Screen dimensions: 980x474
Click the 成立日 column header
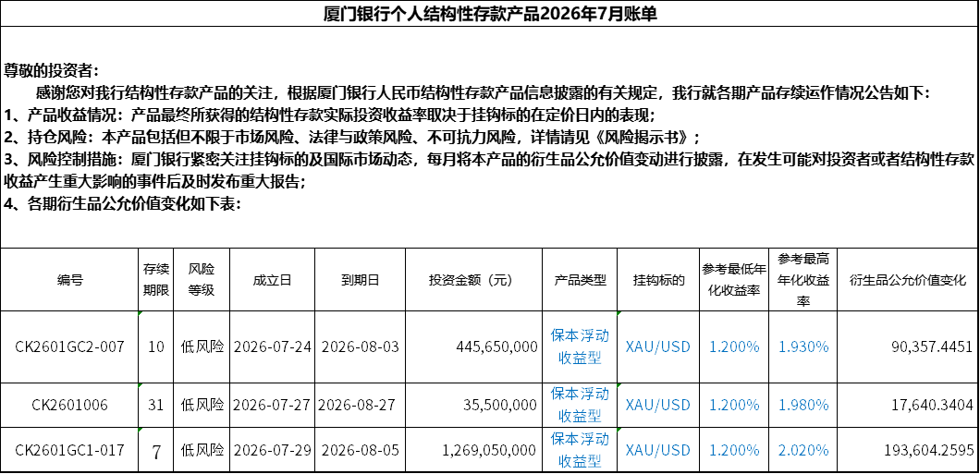pos(272,280)
